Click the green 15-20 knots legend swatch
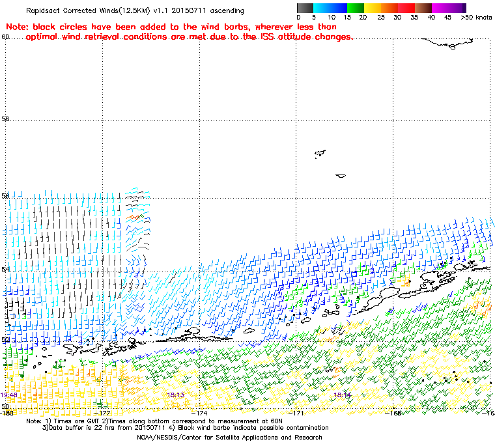This screenshot has width=495, height=448. pos(356,8)
